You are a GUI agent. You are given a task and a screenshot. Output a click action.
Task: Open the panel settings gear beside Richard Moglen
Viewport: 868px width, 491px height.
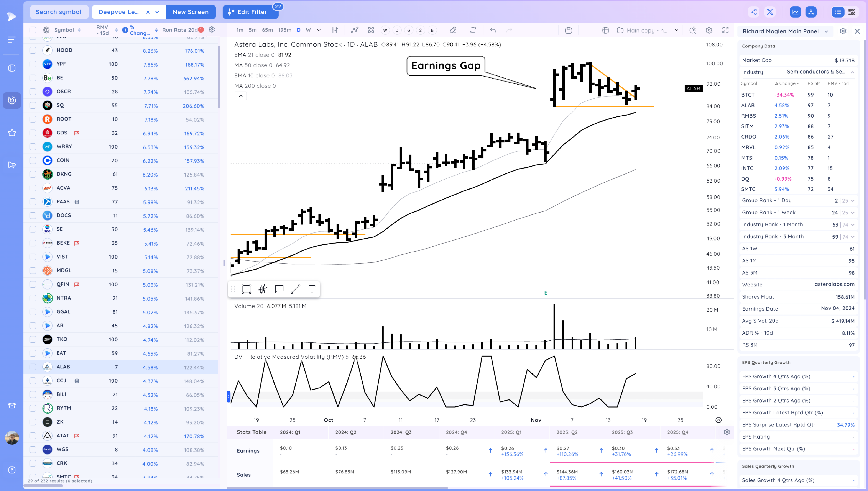[x=843, y=31]
